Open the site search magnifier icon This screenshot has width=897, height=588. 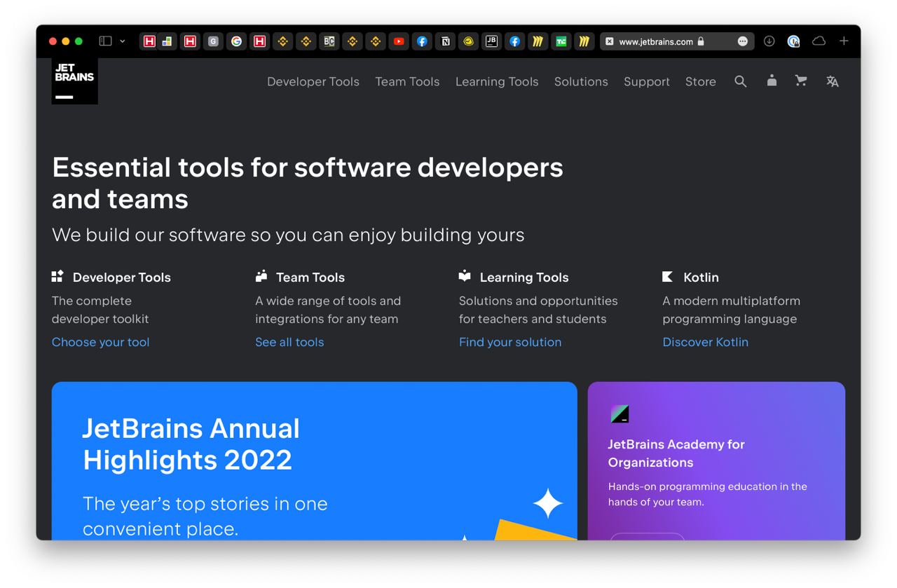pyautogui.click(x=740, y=81)
